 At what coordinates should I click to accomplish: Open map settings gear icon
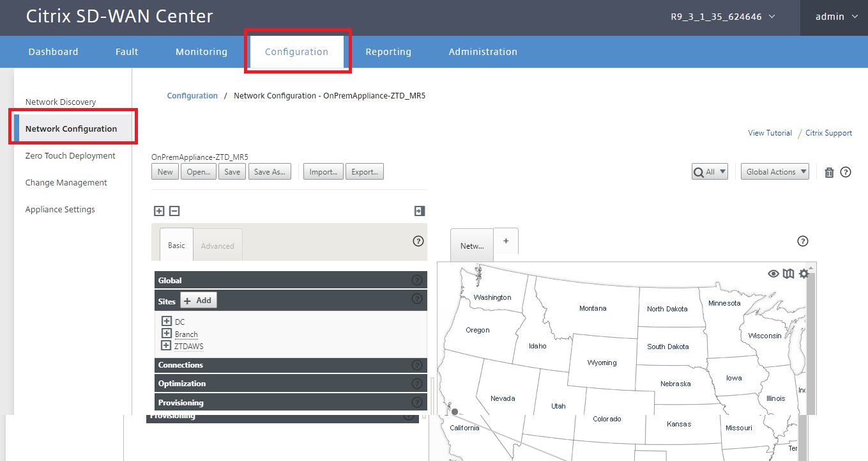[803, 274]
